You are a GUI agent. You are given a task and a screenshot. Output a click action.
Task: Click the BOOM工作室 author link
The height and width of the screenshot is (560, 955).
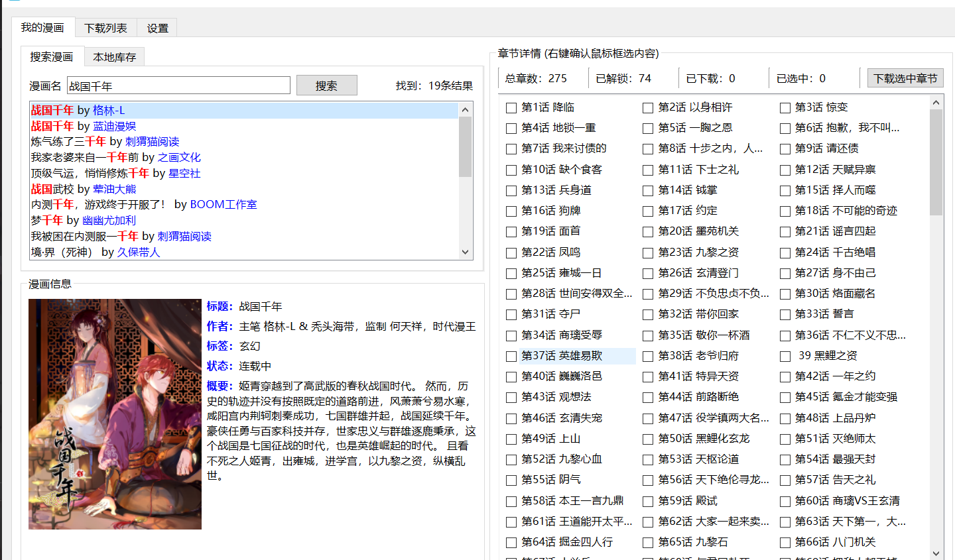223,205
